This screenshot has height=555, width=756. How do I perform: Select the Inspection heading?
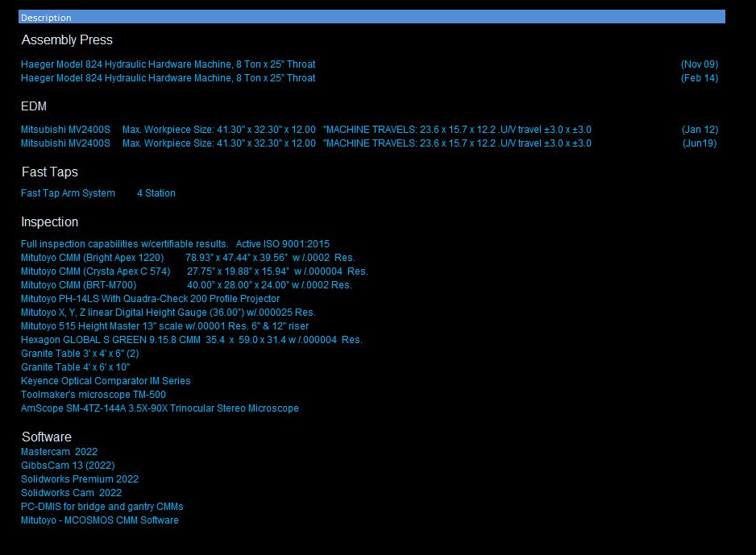50,222
